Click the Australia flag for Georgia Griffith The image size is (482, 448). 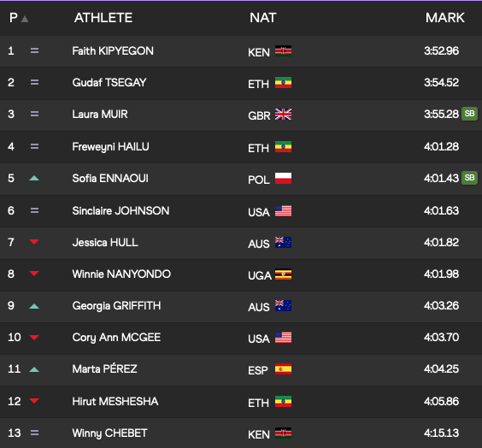pos(283,305)
